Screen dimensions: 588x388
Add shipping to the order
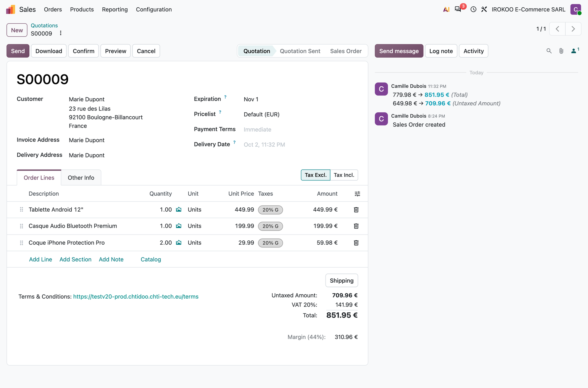341,281
